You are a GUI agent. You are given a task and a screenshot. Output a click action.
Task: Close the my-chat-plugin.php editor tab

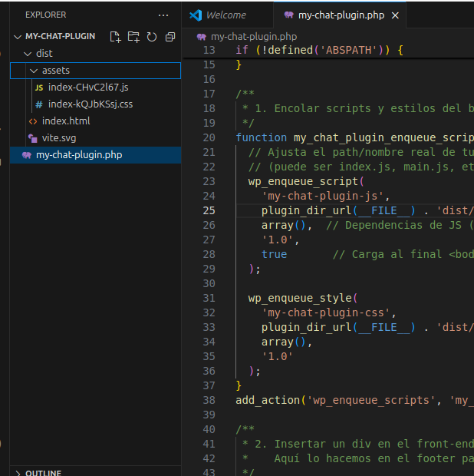[395, 15]
